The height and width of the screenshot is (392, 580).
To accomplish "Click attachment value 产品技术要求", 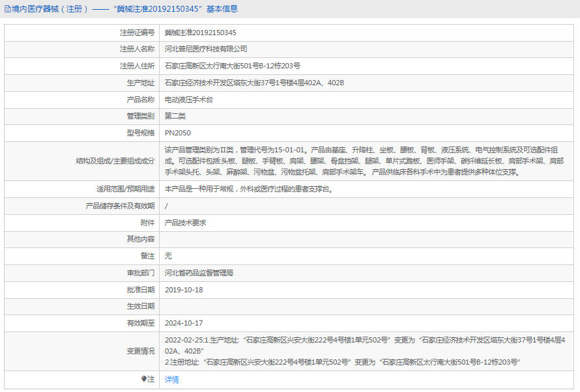I will [185, 223].
